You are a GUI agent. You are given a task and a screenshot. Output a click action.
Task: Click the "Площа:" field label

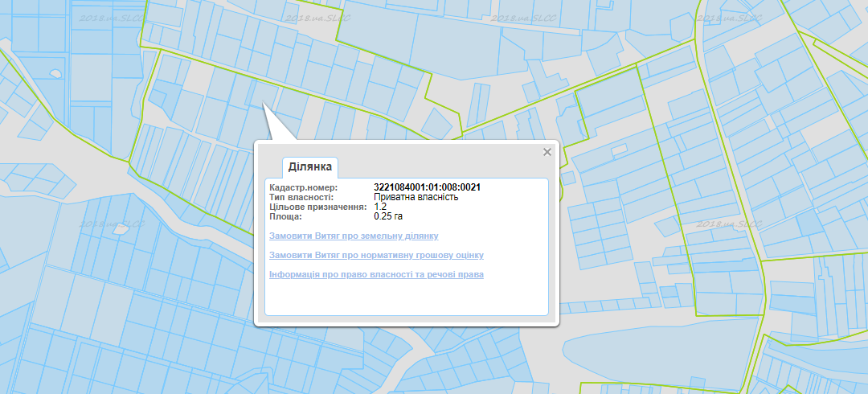pos(285,216)
